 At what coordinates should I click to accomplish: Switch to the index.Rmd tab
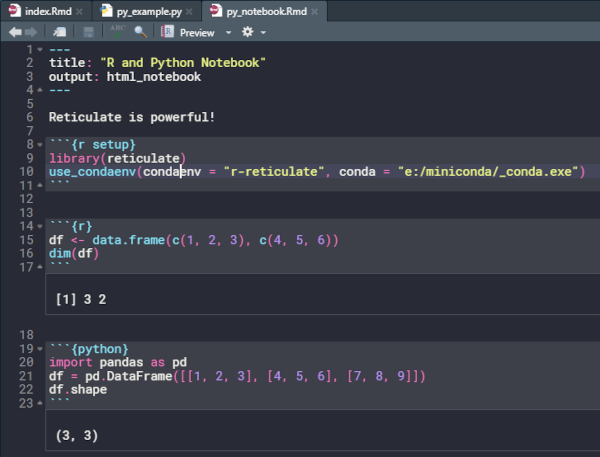[x=48, y=11]
